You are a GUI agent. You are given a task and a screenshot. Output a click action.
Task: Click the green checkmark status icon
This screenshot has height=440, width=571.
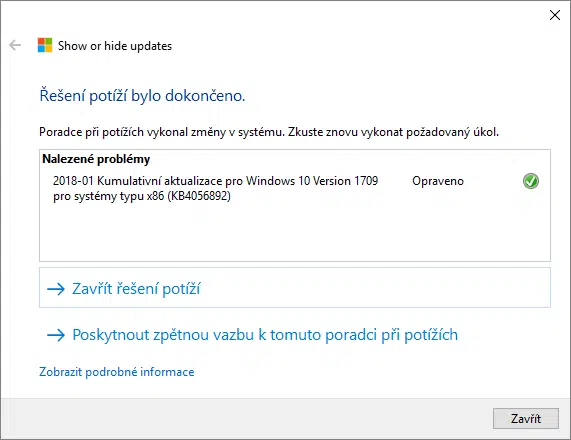click(531, 181)
